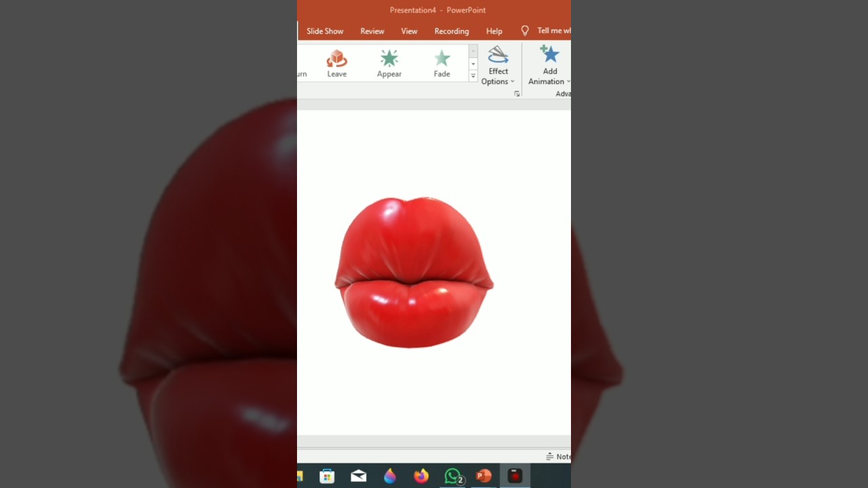Switch to the Review tab

[372, 31]
